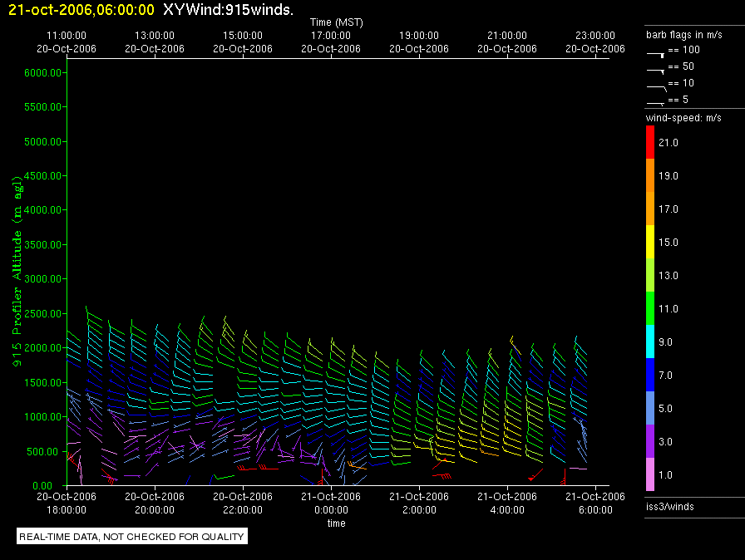
Task: Select the orange 19.0 wind-speed color band
Action: [x=651, y=176]
